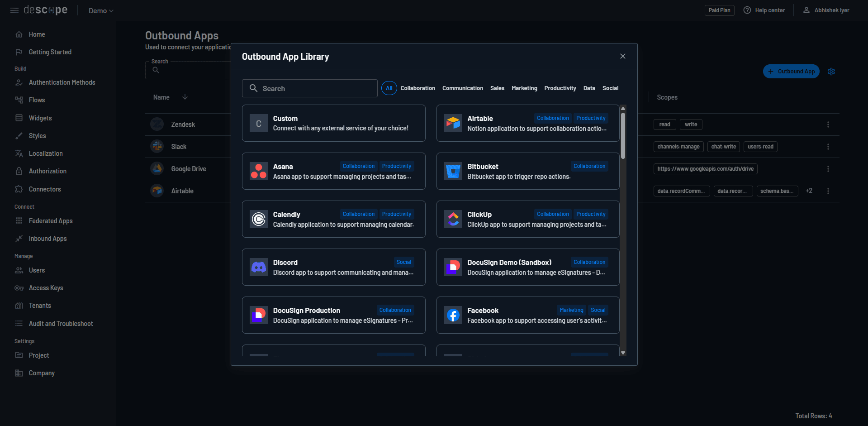
Task: Click the project settings gear icon
Action: (831, 71)
